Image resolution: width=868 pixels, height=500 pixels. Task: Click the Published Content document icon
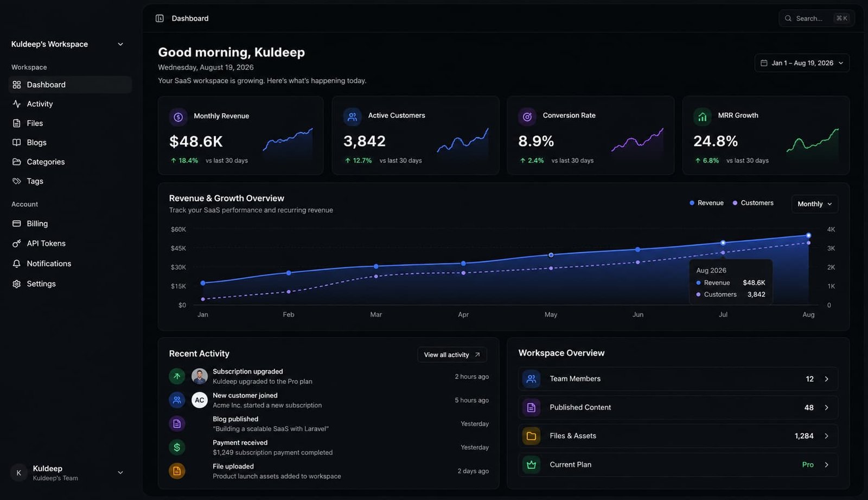click(x=531, y=407)
